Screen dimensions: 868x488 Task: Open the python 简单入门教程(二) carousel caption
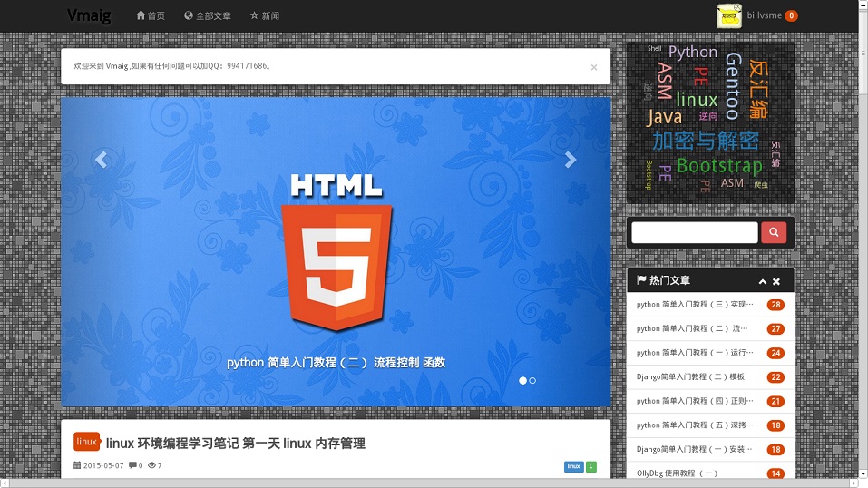point(336,362)
